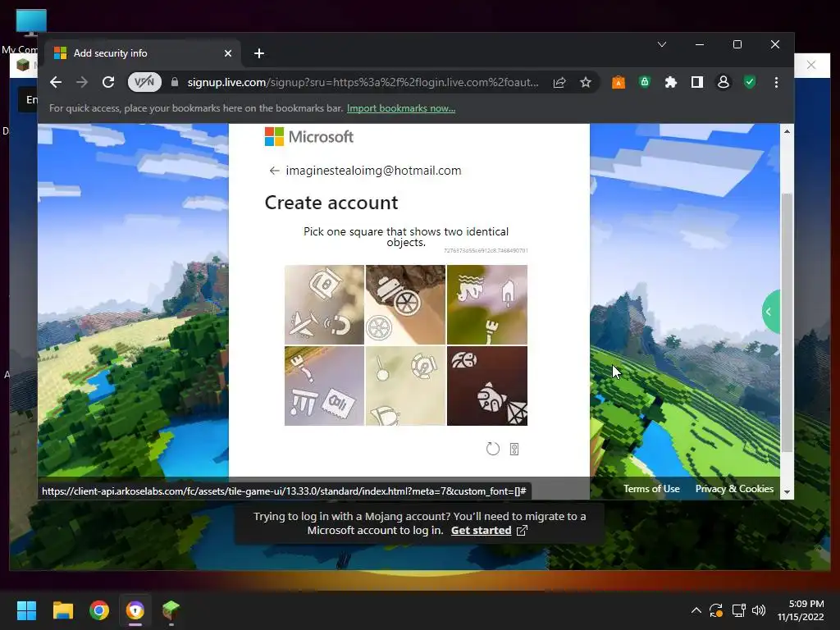The height and width of the screenshot is (630, 840).
Task: Click the page scrollbar up arrow
Action: pos(787,130)
